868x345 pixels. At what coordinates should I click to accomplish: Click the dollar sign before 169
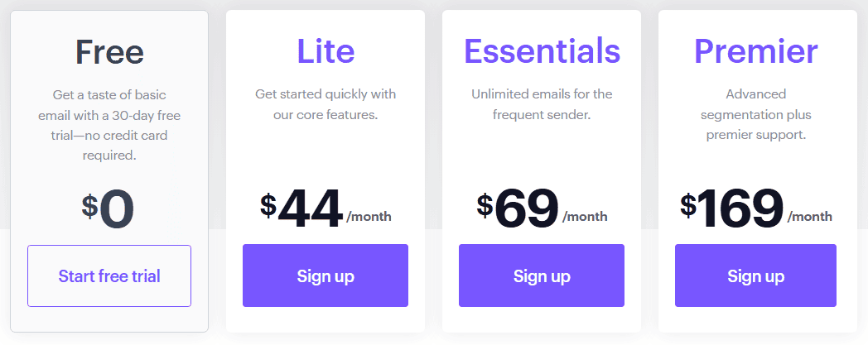click(688, 205)
